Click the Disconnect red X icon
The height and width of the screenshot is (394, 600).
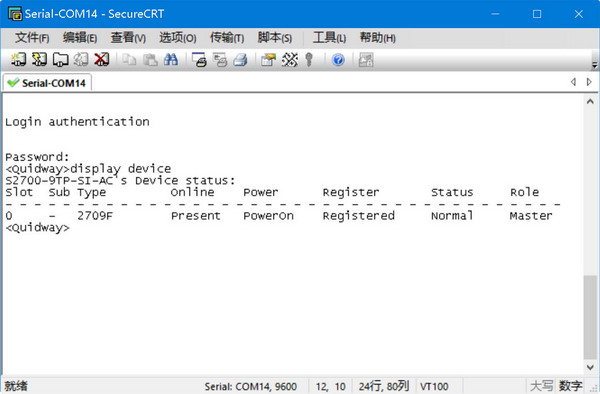101,60
